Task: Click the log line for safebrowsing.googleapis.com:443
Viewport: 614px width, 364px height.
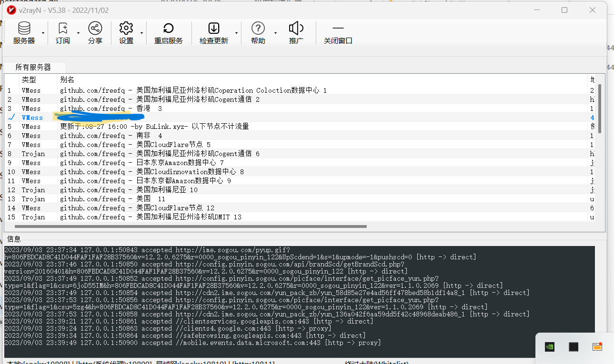Action: (185, 335)
